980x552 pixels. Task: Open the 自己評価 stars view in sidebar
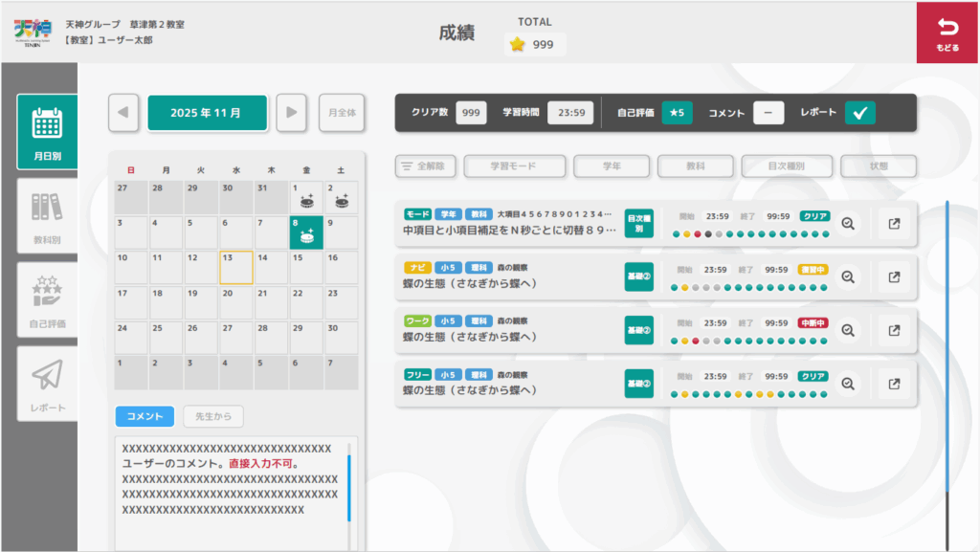coord(47,299)
